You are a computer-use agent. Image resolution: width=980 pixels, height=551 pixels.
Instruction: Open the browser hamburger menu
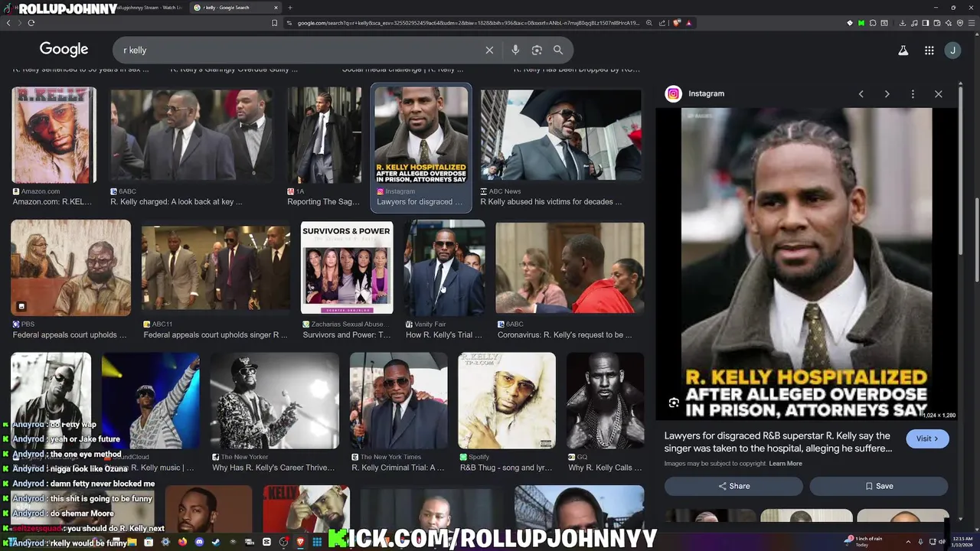pos(972,23)
